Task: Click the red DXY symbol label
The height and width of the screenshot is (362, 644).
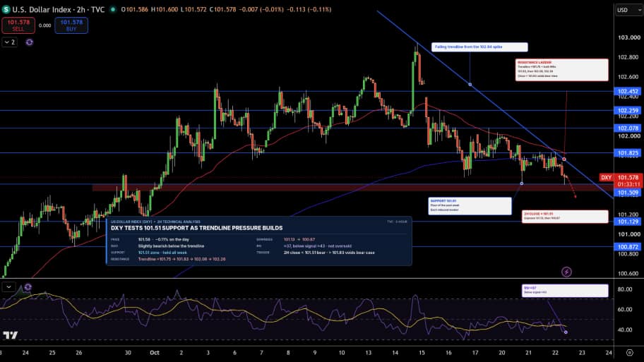Action: pos(606,177)
